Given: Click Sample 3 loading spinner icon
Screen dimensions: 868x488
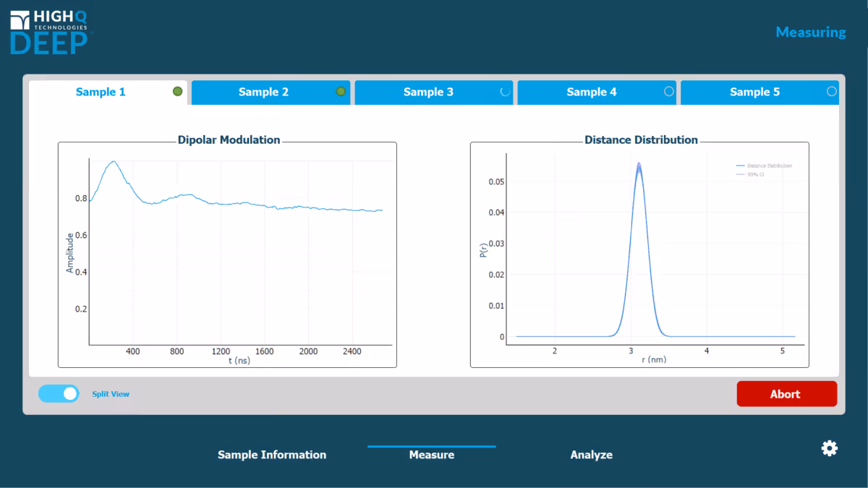Looking at the screenshot, I should click(506, 92).
